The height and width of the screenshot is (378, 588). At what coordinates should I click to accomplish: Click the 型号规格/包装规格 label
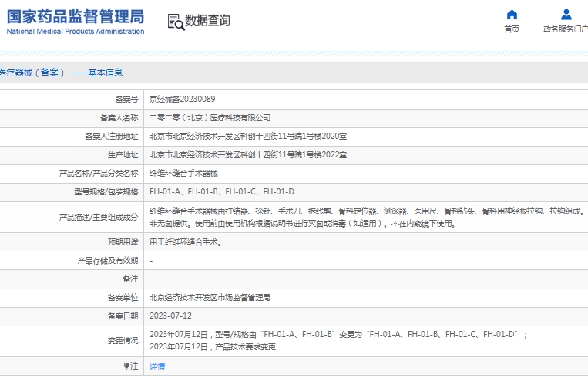(106, 192)
